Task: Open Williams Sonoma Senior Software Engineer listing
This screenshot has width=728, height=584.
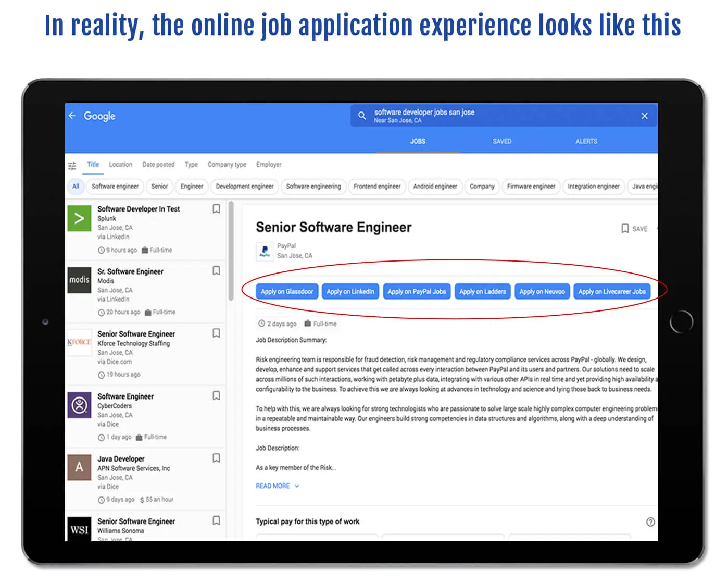Action: 146,527
